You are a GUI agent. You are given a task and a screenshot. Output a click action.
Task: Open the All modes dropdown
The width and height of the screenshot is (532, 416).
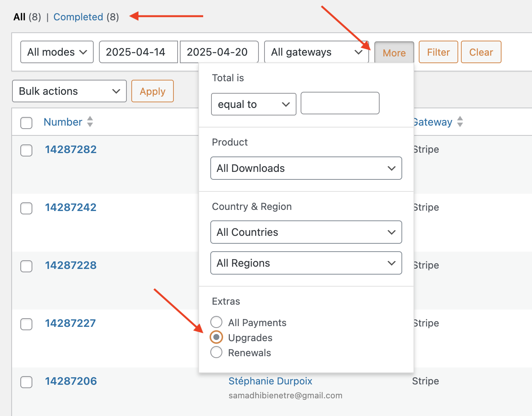point(57,52)
